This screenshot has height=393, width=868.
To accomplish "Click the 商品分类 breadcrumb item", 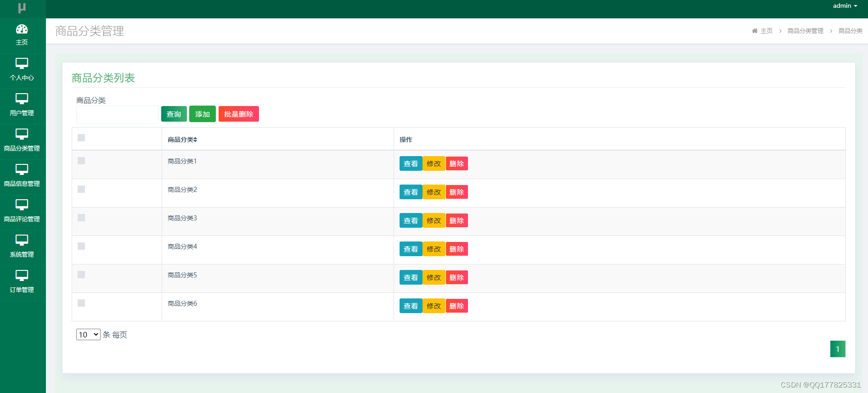I will click(x=851, y=31).
